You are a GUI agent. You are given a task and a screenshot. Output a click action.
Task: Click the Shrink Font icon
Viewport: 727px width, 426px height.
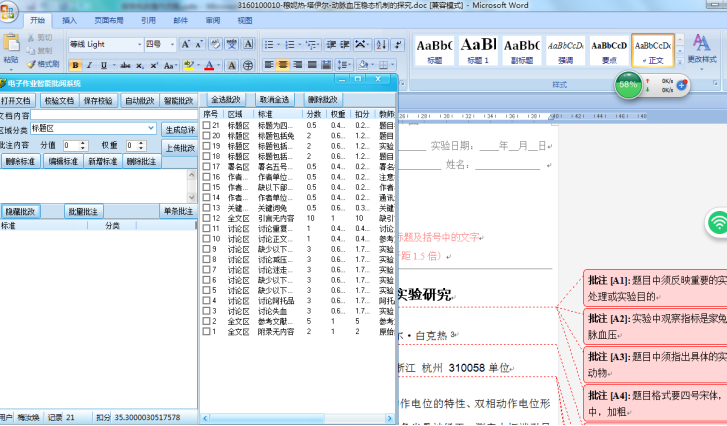[x=199, y=44]
